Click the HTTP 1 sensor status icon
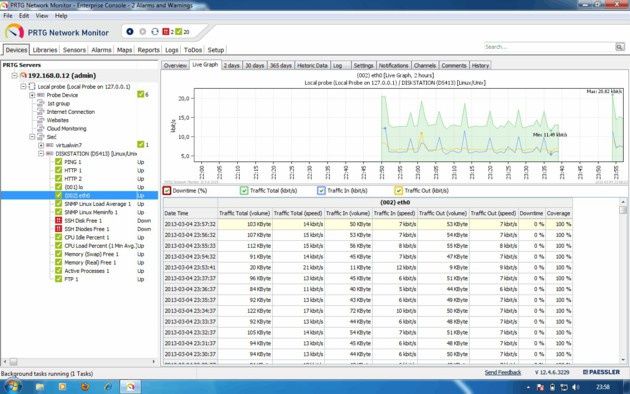 point(59,170)
